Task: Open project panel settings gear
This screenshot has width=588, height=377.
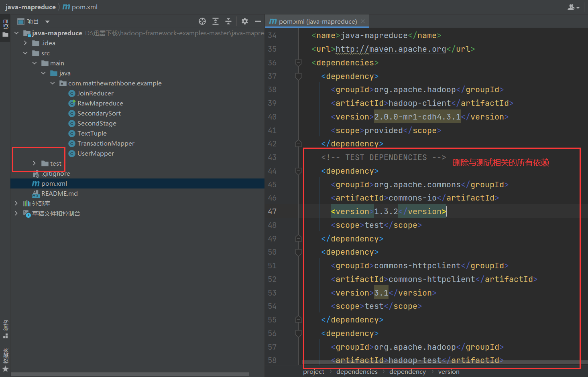Action: [x=245, y=21]
